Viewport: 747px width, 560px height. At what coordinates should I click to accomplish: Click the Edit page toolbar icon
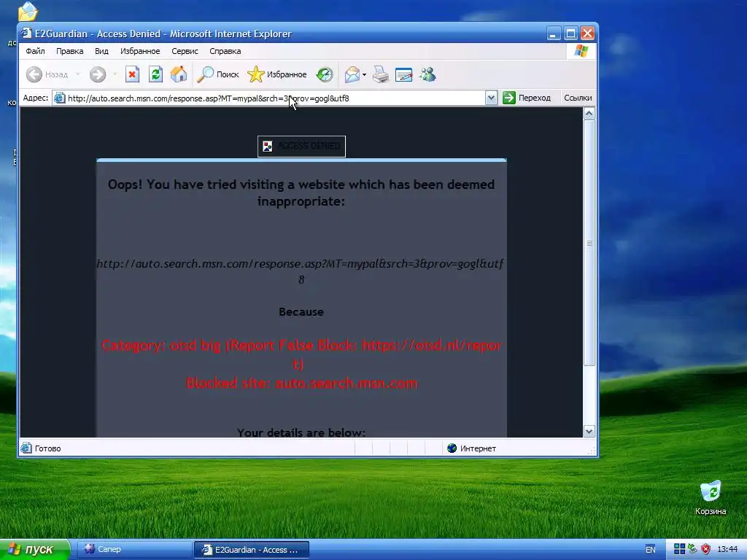(x=404, y=74)
